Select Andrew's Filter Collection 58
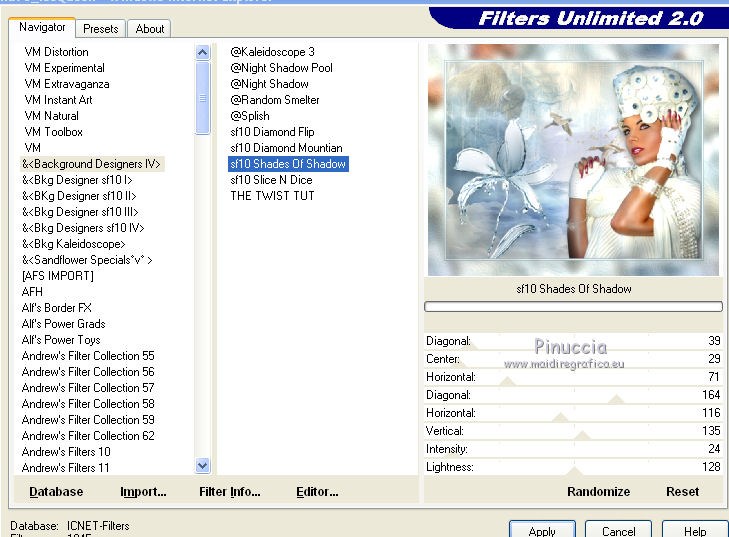 88,404
